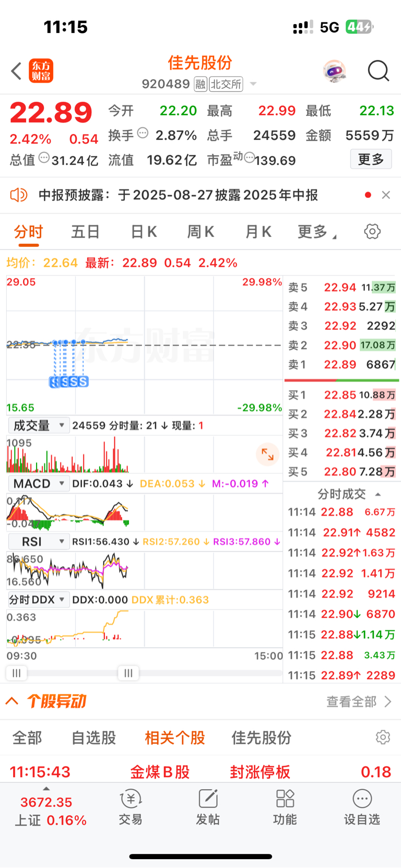Tap the 最高 22.99 value
The width and height of the screenshot is (401, 868).
[277, 111]
